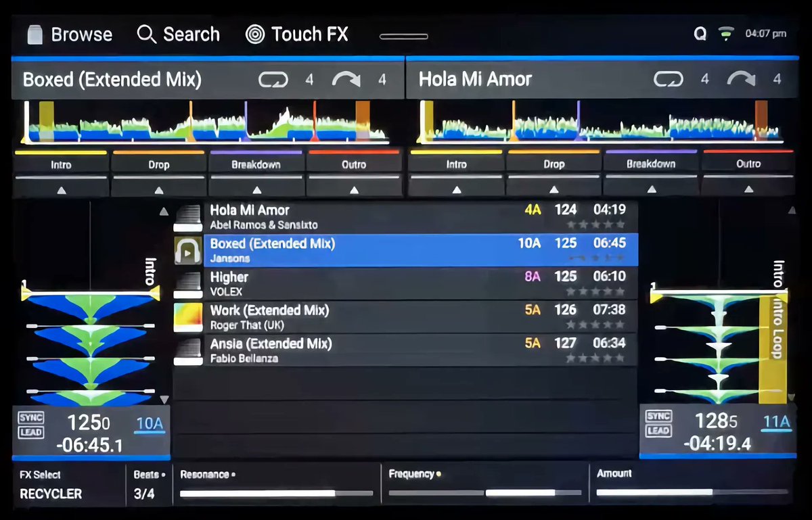Rate Higher with stars
The width and height of the screenshot is (812, 520).
(x=595, y=291)
